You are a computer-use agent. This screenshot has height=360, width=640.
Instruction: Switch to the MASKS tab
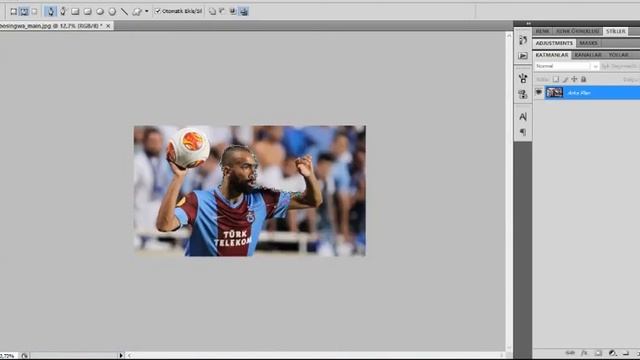[588, 43]
